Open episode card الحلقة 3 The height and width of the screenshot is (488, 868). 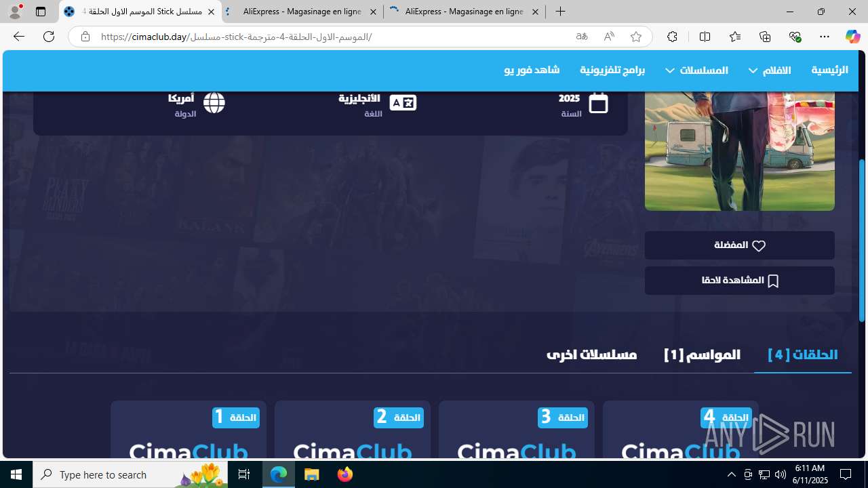pyautogui.click(x=517, y=429)
